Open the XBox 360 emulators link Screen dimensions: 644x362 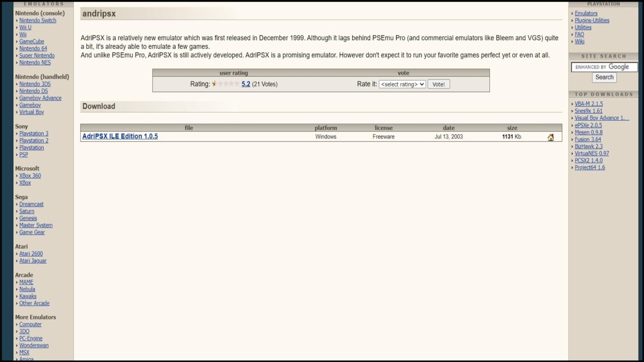click(x=30, y=176)
